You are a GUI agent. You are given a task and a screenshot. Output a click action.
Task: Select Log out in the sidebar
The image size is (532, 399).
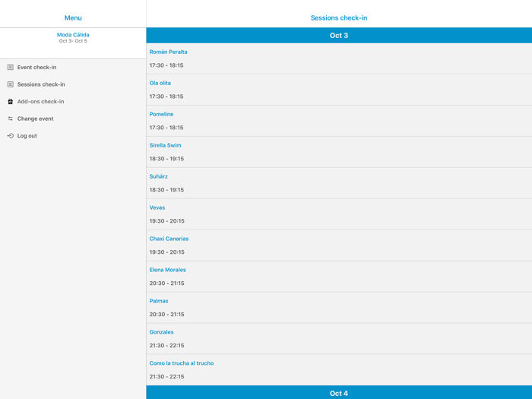pos(73,136)
